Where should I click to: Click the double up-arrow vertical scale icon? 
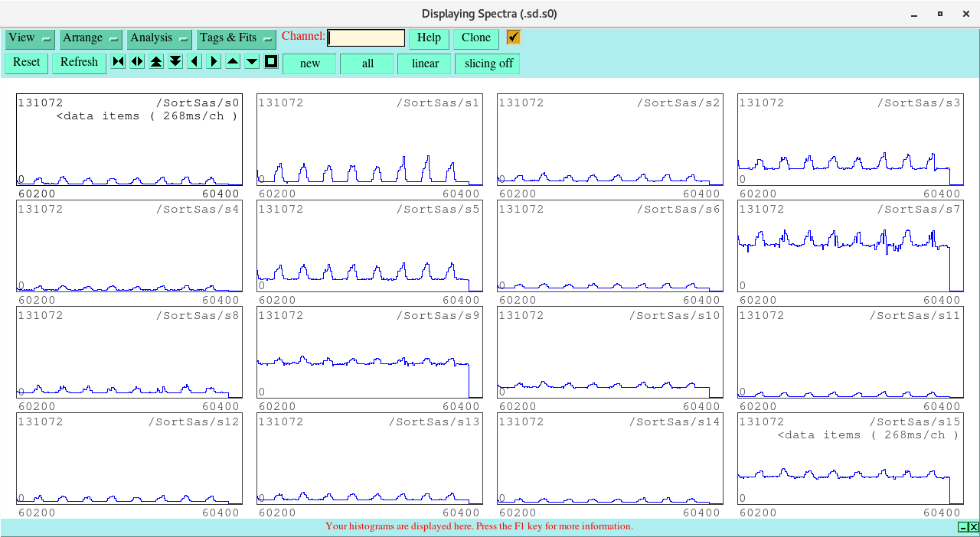coord(156,62)
